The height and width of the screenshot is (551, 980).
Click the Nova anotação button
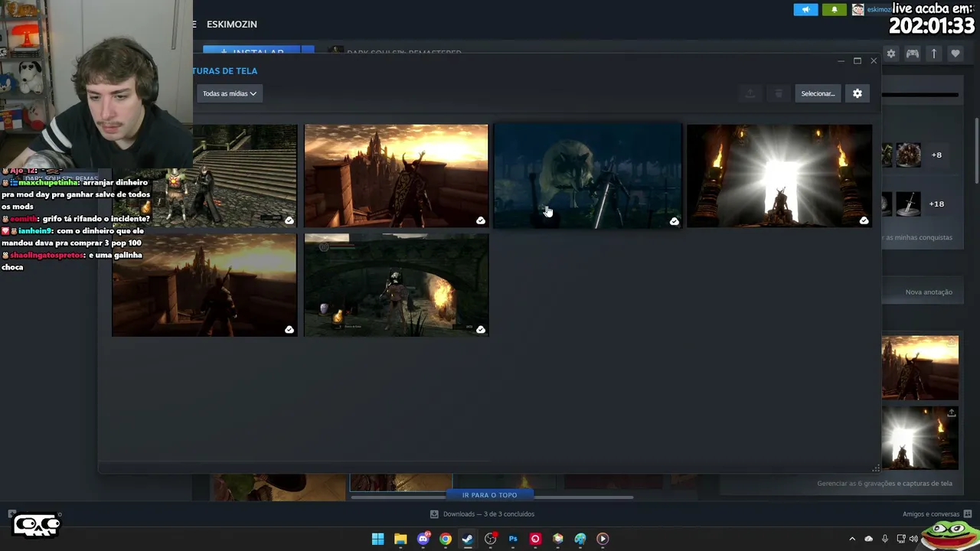pyautogui.click(x=929, y=292)
